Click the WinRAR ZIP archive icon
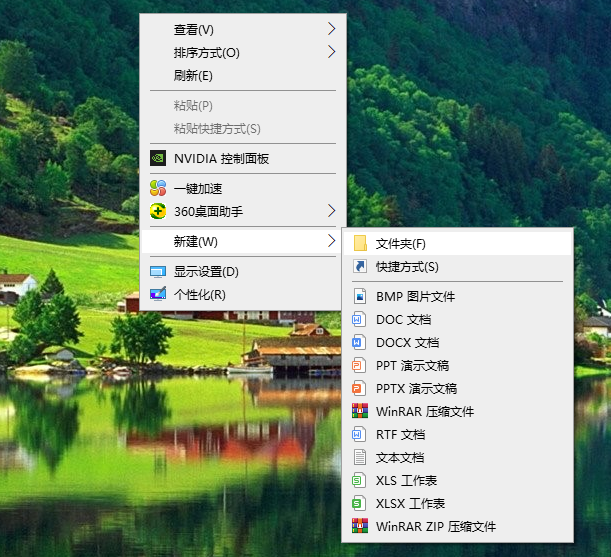611x557 pixels. tap(360, 526)
